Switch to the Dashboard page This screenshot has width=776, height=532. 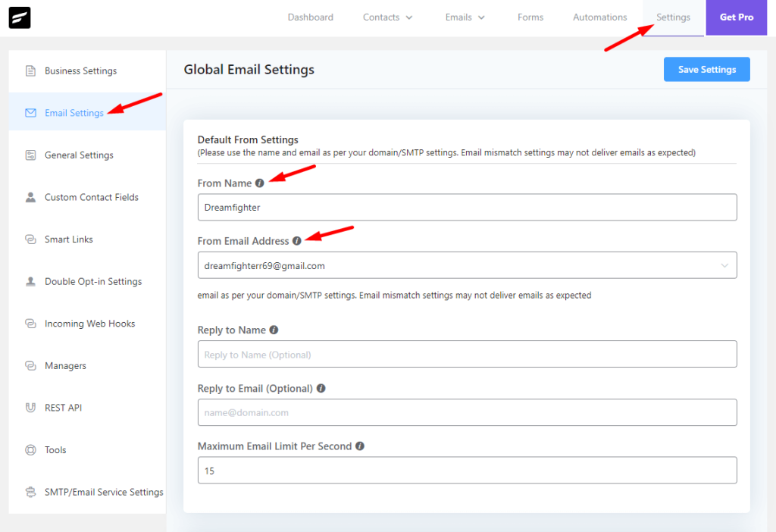click(x=310, y=17)
